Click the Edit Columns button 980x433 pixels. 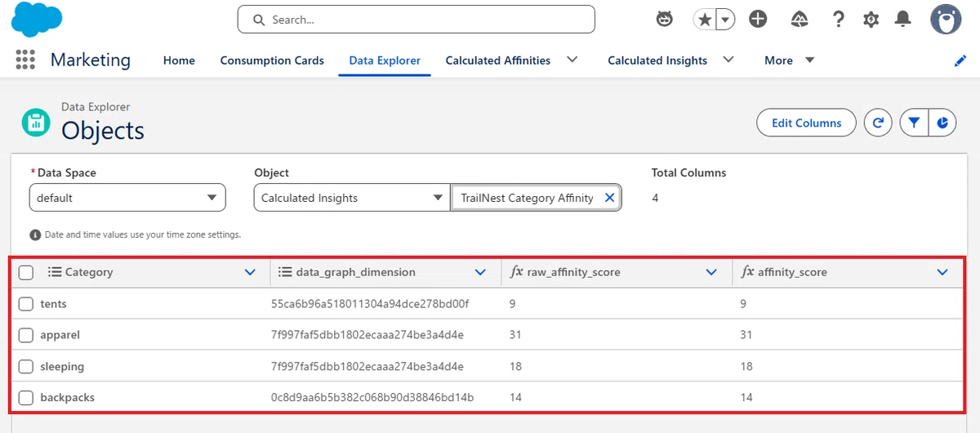point(806,123)
